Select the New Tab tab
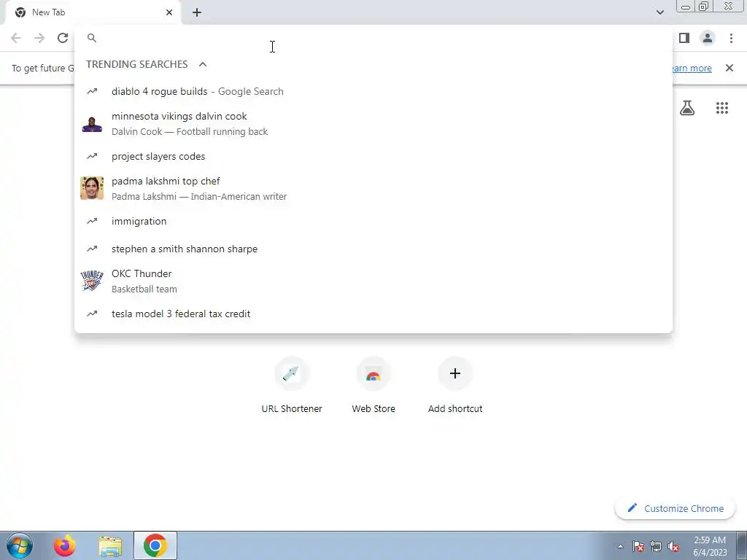 pyautogui.click(x=93, y=12)
